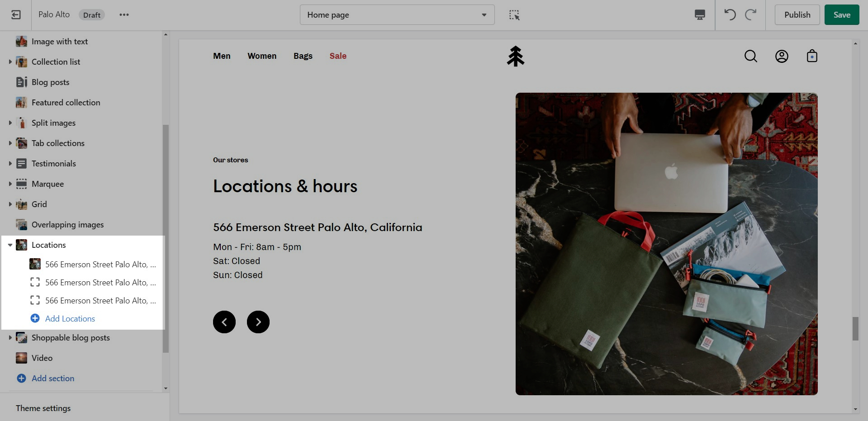Switch the desktop preview device icon
Screen dimensions: 868x421
point(699,15)
